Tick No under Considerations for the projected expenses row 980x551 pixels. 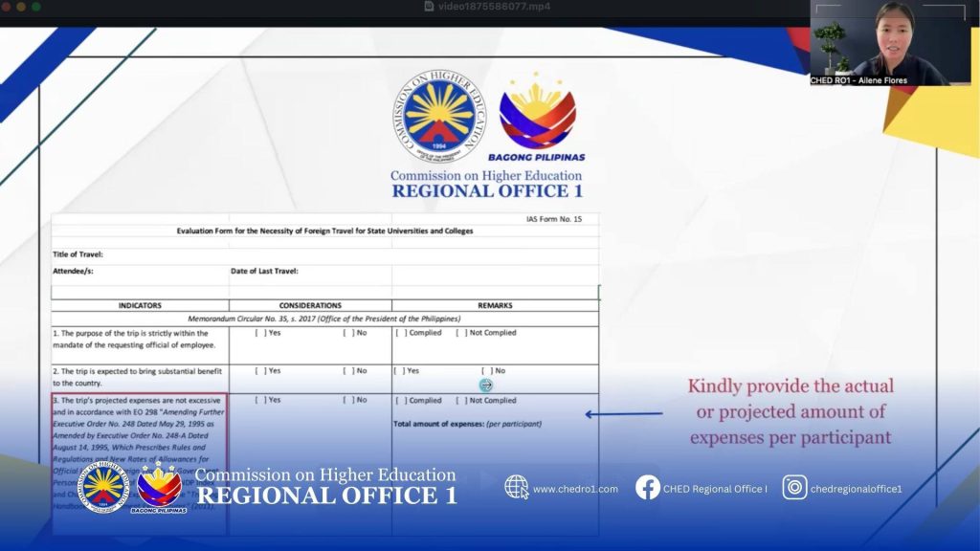348,400
